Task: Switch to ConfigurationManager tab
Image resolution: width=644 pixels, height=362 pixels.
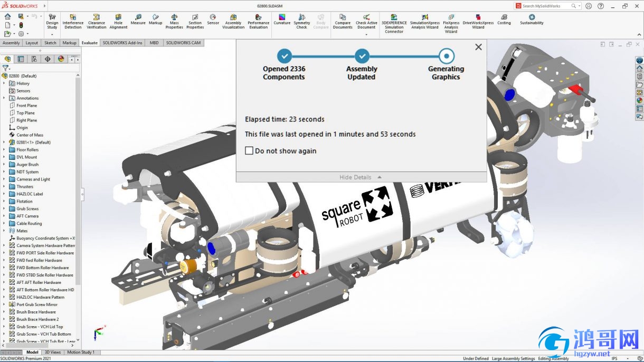Action: pos(34,59)
